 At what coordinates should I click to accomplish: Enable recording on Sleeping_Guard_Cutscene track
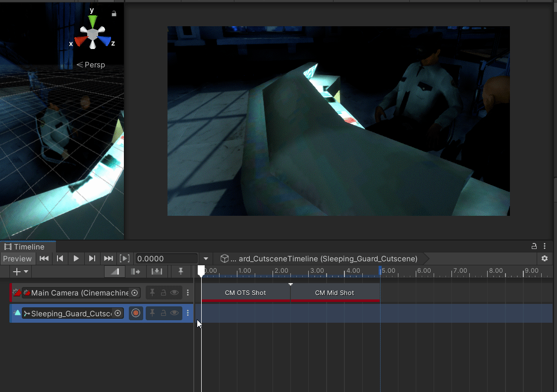click(136, 313)
